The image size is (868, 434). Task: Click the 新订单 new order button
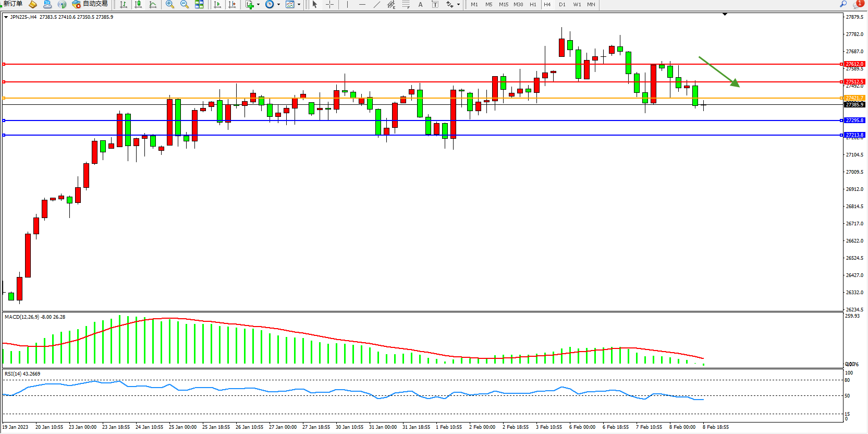pyautogui.click(x=13, y=4)
